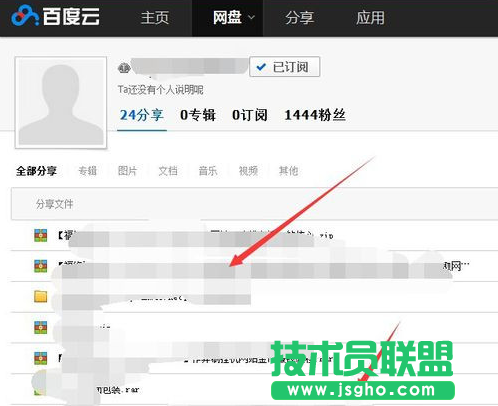Filter shares by 专辑

(x=88, y=171)
